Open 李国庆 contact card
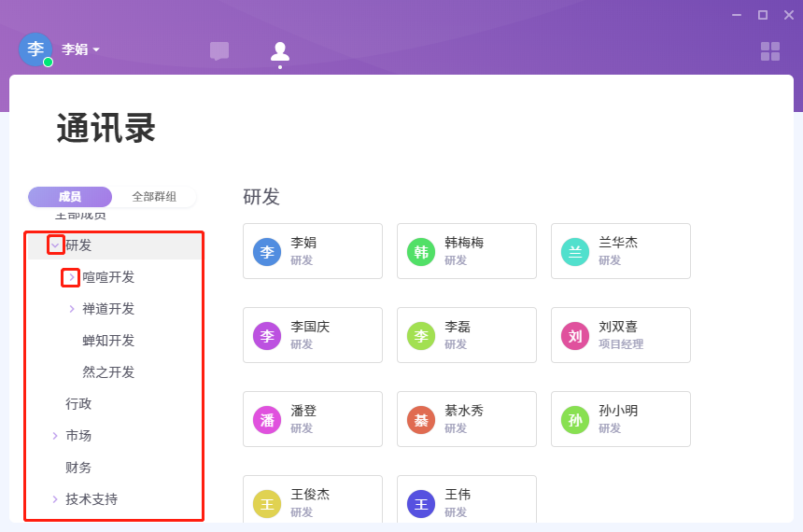 click(x=313, y=335)
